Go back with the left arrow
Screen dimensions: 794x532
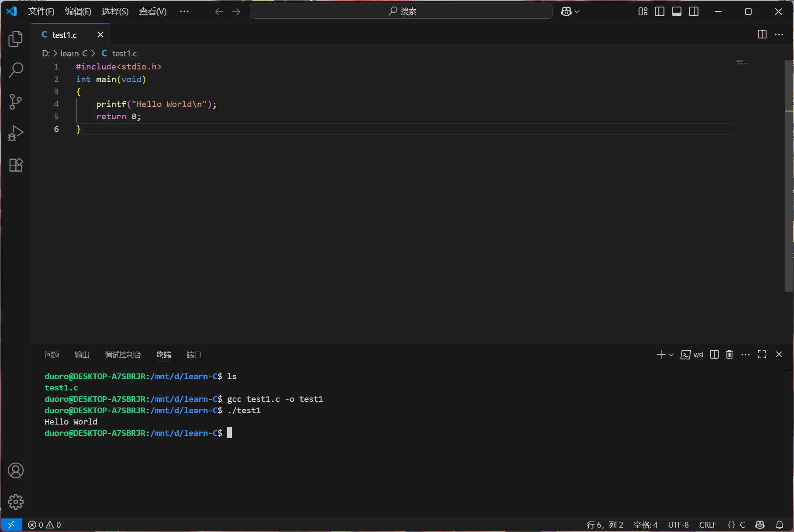pos(219,12)
